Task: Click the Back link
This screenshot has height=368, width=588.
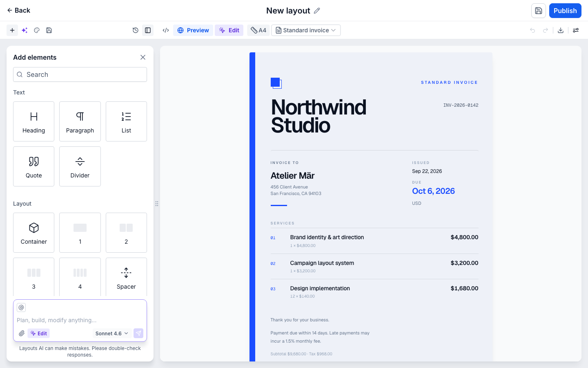Action: click(18, 10)
